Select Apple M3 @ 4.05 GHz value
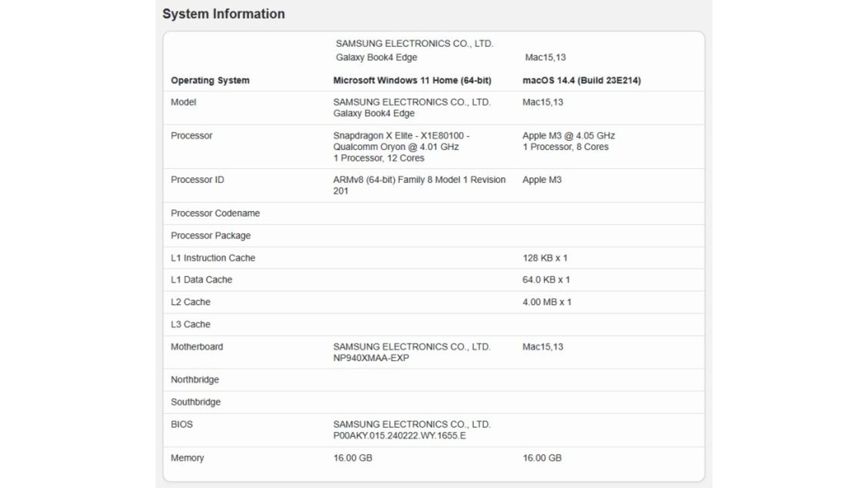The width and height of the screenshot is (868, 488). (568, 136)
